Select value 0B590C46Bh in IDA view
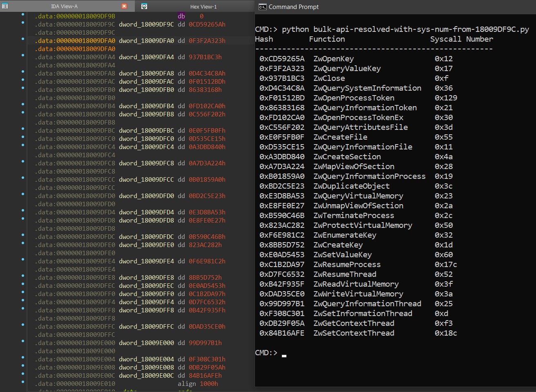Viewport: 536px width, 392px height. pos(207,237)
